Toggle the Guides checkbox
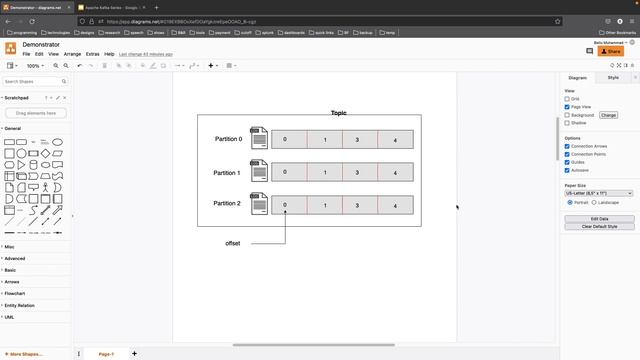 567,162
